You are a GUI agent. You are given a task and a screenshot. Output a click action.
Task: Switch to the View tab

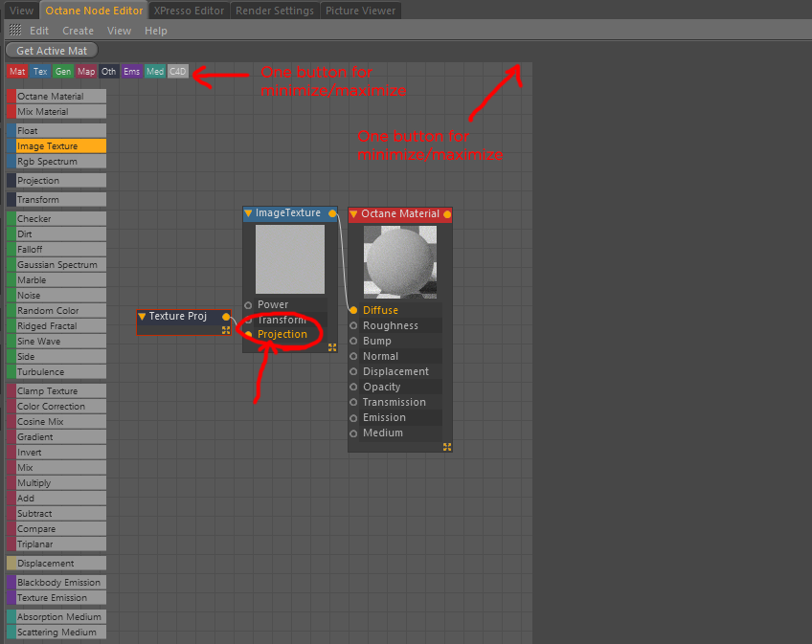point(21,11)
